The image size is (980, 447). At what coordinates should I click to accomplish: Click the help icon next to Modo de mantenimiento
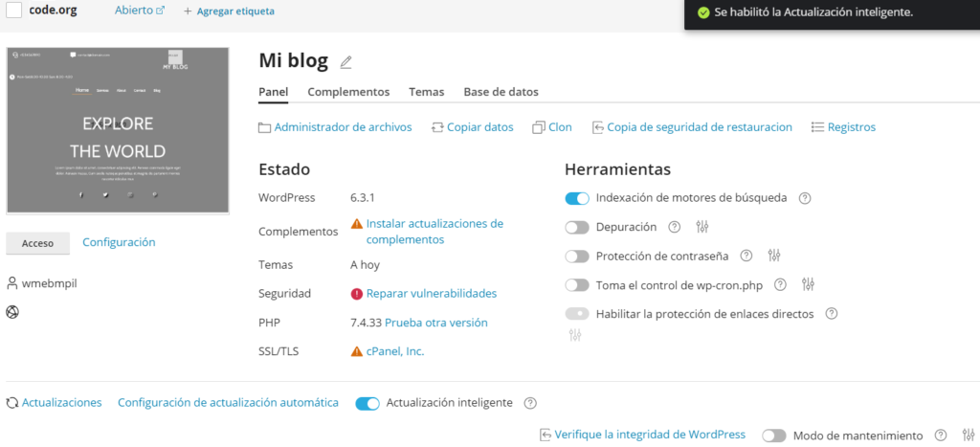pos(940,436)
